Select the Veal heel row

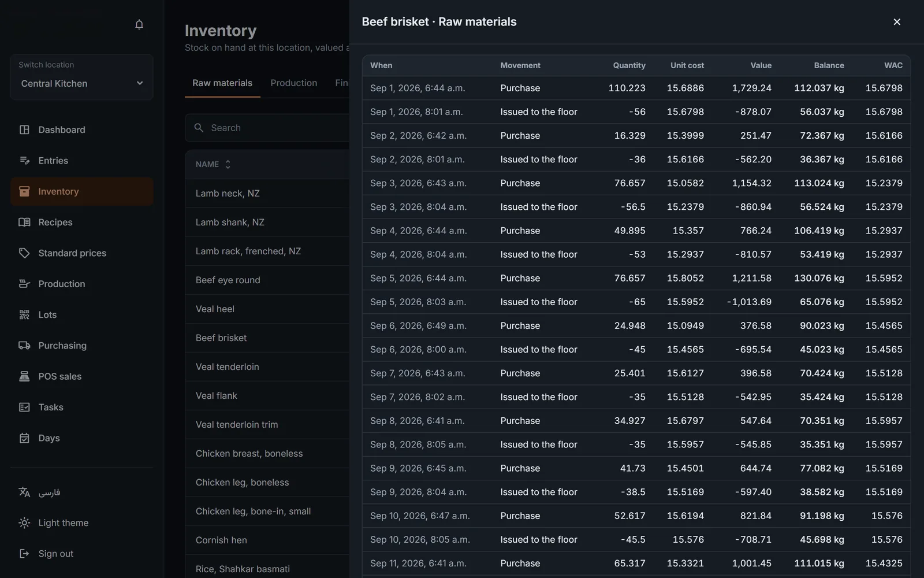click(267, 309)
